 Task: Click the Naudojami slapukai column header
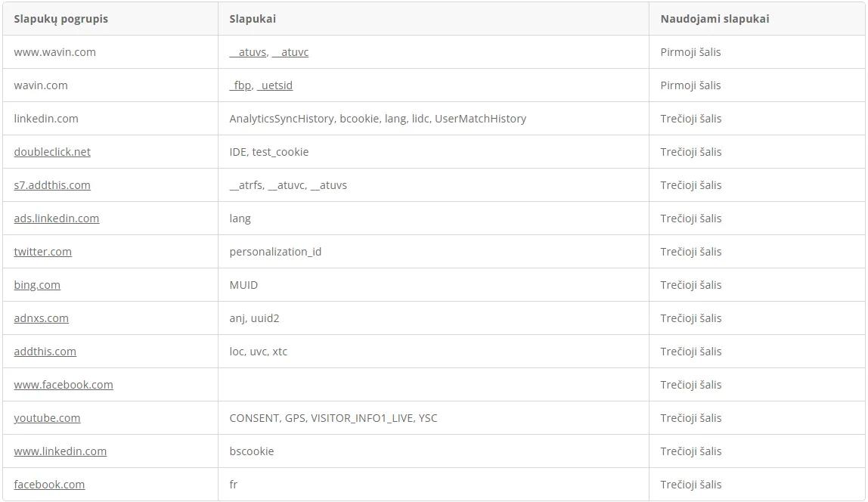pos(715,19)
